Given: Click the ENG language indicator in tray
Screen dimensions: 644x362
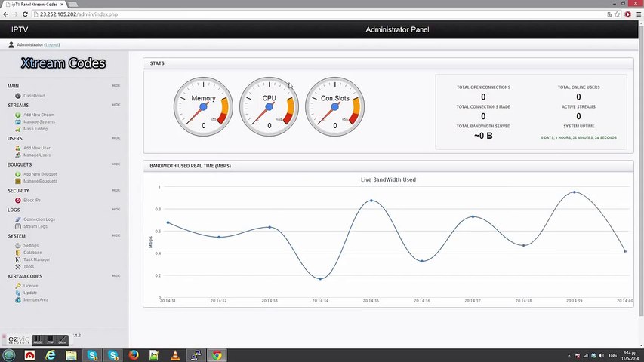Looking at the screenshot, I should (612, 355).
